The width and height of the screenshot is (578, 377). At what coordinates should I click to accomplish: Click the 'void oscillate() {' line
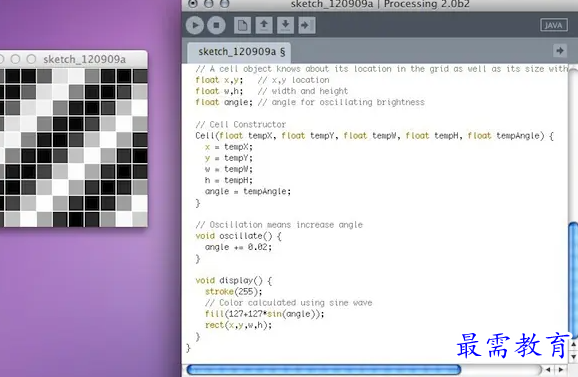tap(238, 236)
